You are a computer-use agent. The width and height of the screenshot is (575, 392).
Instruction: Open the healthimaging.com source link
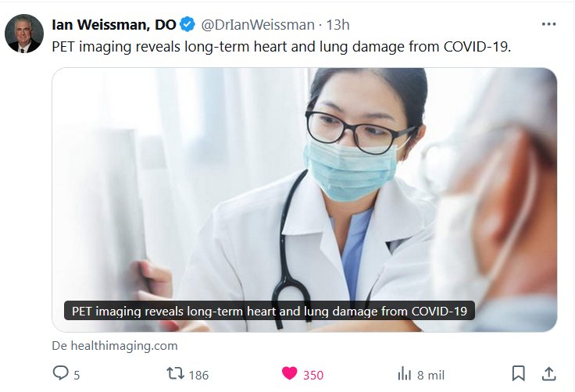pyautogui.click(x=115, y=345)
